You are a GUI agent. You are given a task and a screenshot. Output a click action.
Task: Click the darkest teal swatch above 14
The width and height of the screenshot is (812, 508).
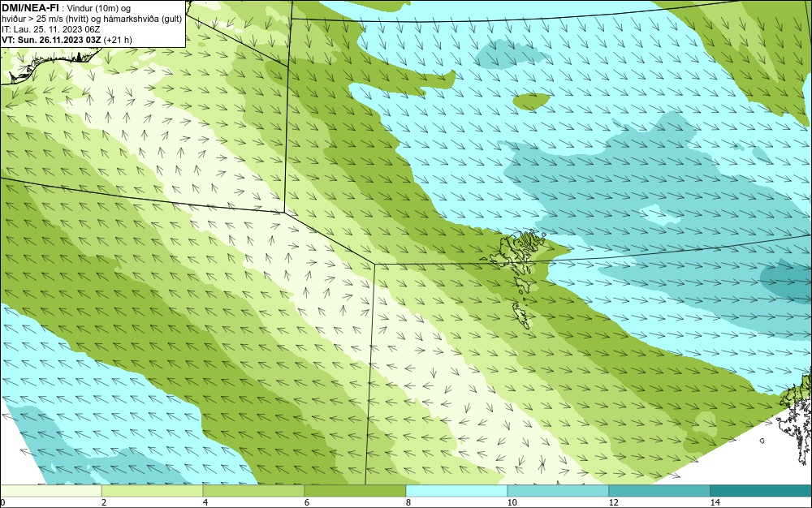[761, 491]
